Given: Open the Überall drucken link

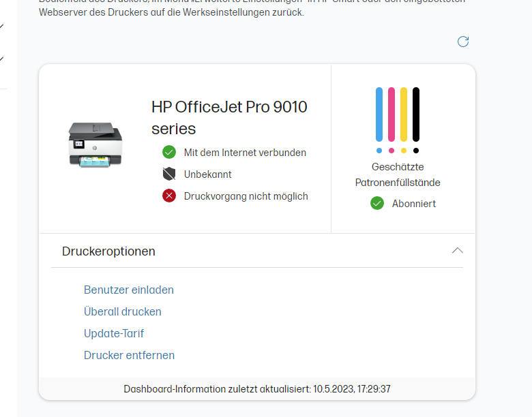Looking at the screenshot, I should click(x=123, y=311).
